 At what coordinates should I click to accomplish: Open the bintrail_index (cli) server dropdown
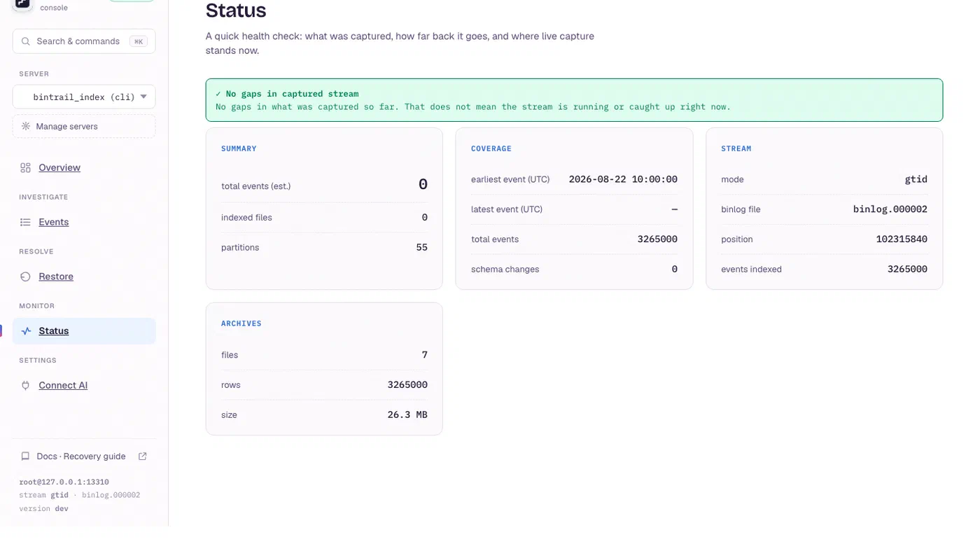pos(84,97)
